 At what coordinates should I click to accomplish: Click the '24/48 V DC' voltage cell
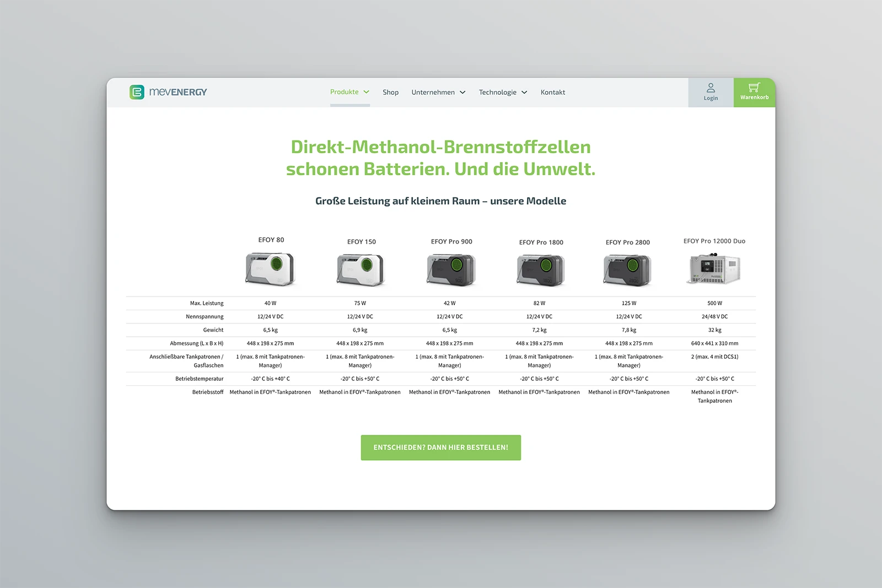(x=715, y=317)
